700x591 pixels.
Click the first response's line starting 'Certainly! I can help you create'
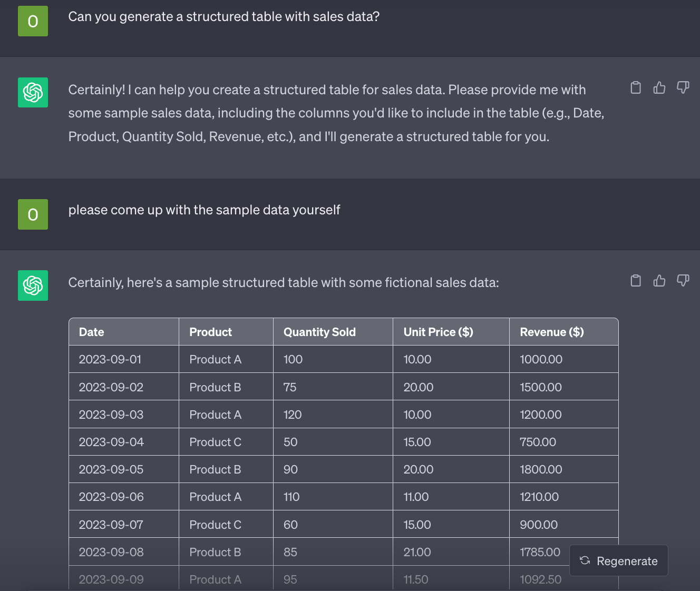[327, 90]
